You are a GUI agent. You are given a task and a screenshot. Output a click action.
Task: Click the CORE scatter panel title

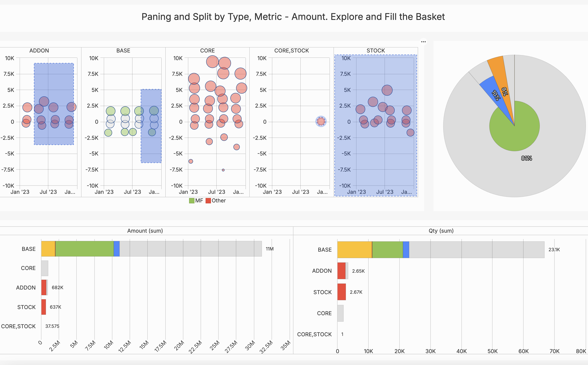pos(207,51)
